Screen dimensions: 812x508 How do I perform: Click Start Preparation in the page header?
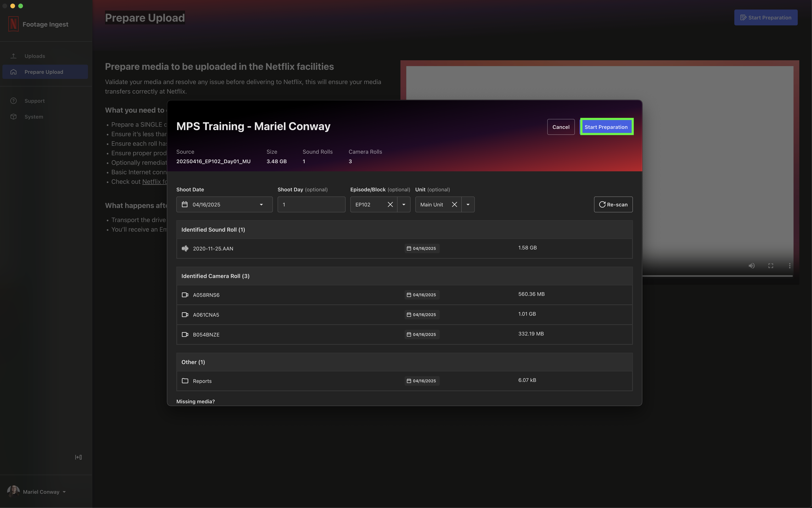coord(766,17)
